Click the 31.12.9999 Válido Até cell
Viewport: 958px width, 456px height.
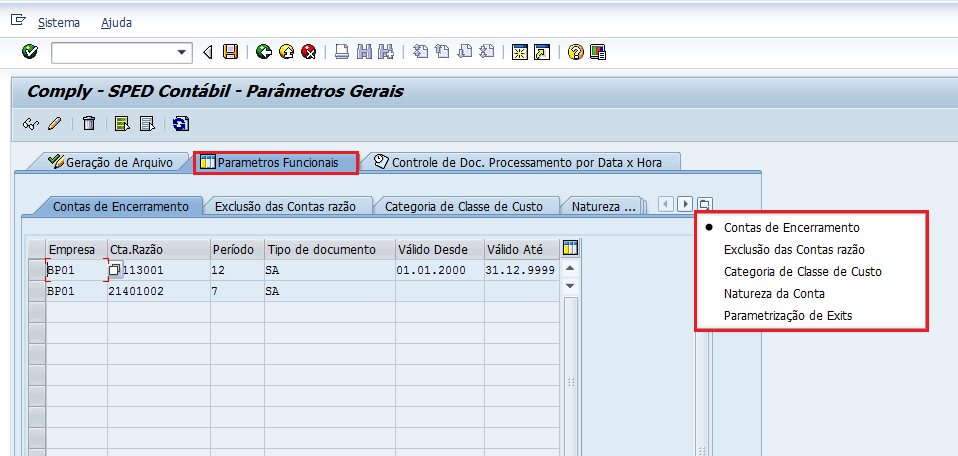(x=522, y=270)
